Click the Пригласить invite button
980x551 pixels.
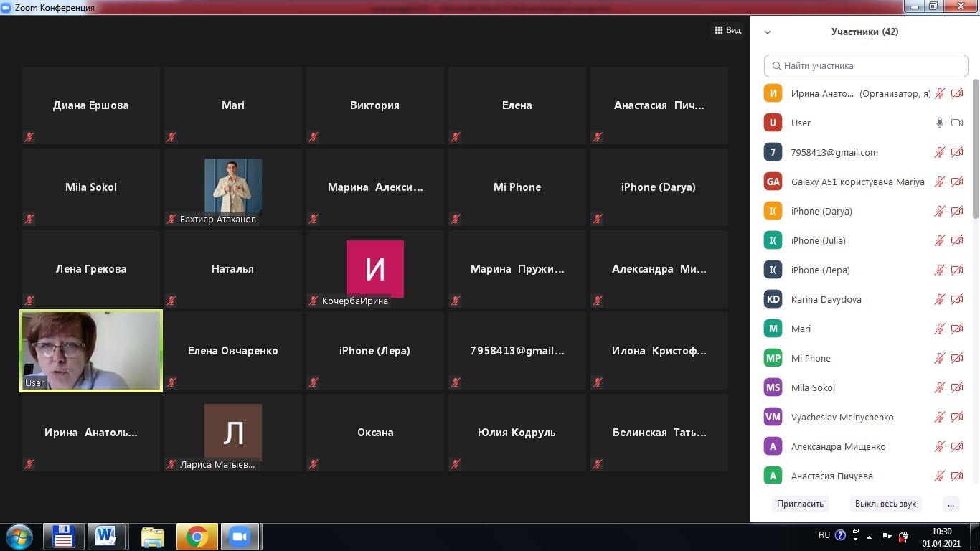tap(800, 504)
